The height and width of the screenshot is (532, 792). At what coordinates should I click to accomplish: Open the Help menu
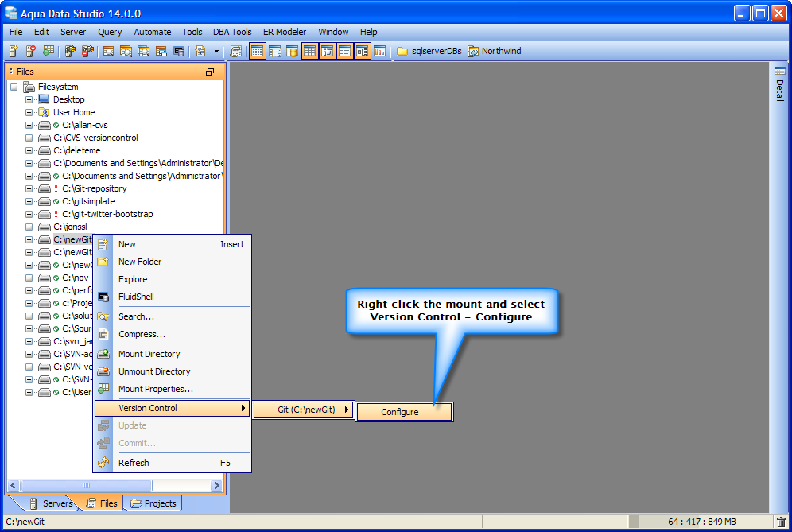tap(368, 32)
